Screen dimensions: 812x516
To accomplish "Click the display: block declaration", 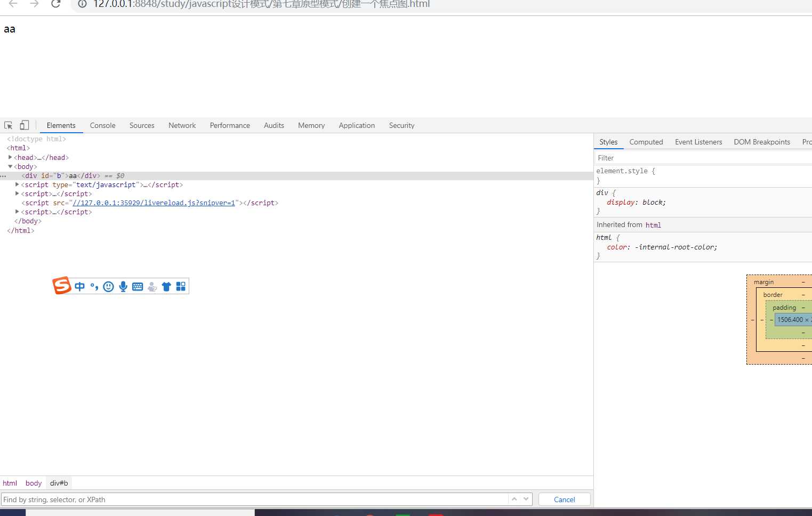I will [636, 203].
